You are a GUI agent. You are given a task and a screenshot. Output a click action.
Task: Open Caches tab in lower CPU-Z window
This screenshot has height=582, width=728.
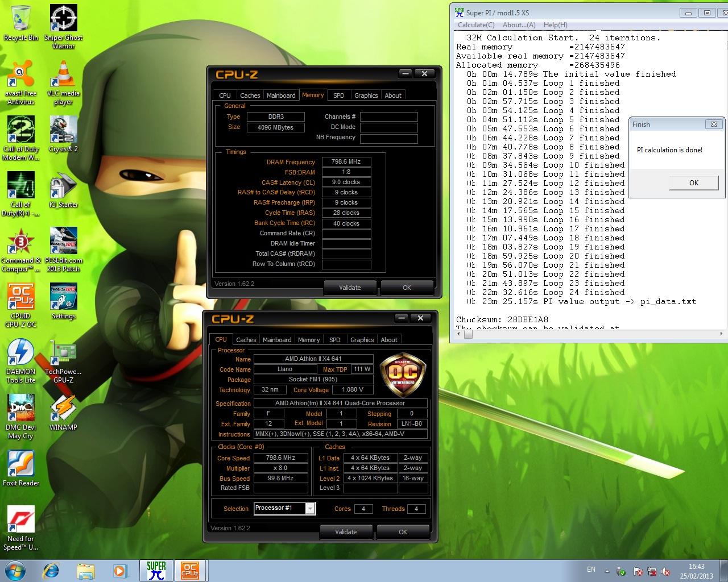point(246,340)
